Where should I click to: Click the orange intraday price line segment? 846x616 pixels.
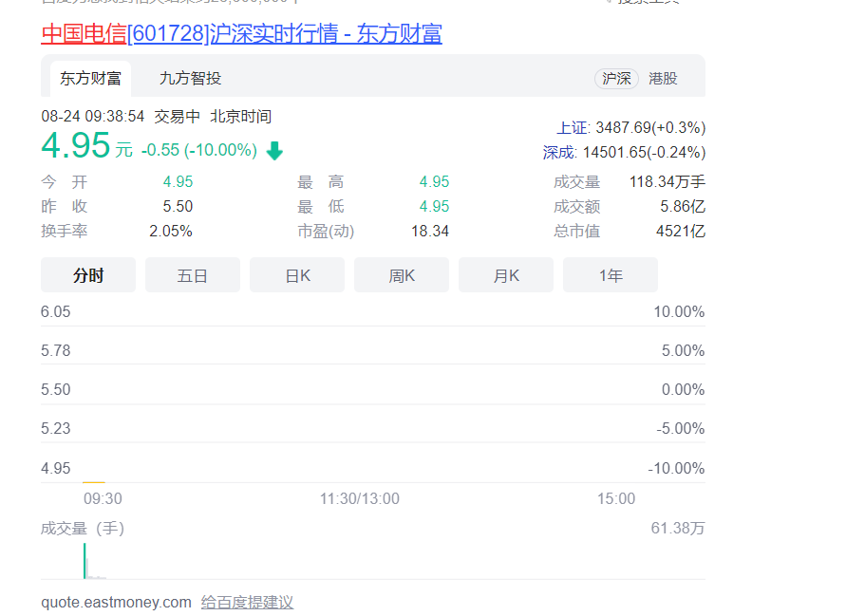point(94,482)
